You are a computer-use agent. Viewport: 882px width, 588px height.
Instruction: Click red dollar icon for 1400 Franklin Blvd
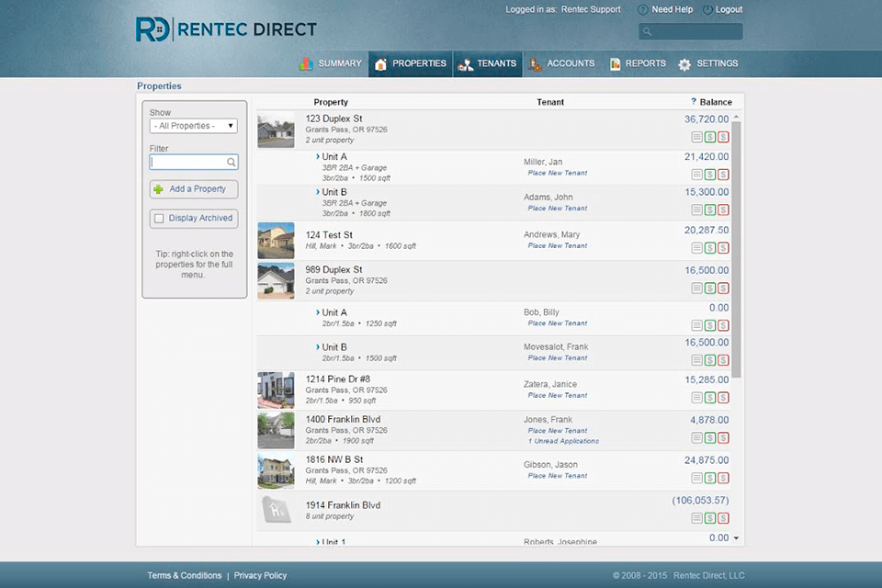(x=723, y=438)
